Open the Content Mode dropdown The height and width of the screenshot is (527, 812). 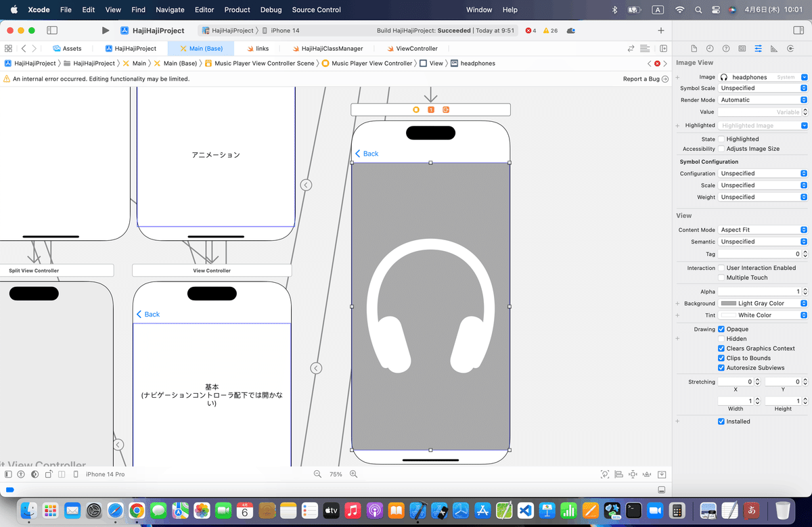pyautogui.click(x=763, y=230)
